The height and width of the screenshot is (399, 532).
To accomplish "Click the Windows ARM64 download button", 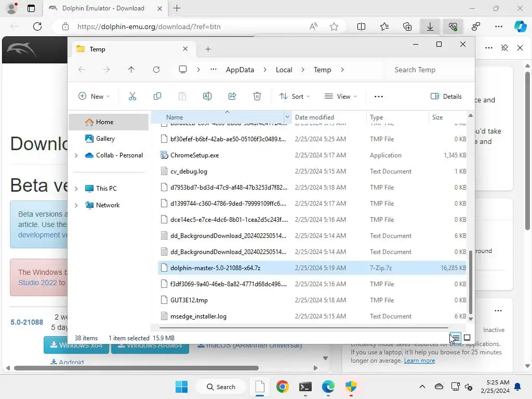I will pos(150,345).
